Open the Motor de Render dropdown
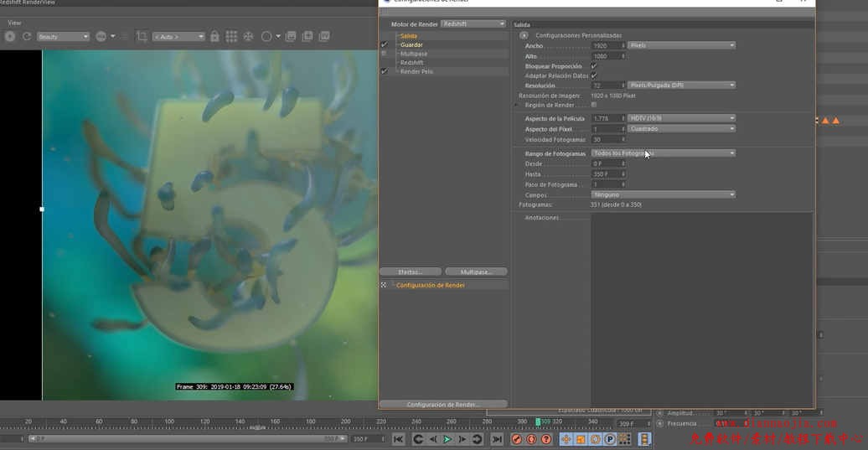Image resolution: width=868 pixels, height=450 pixels. pyautogui.click(x=473, y=24)
